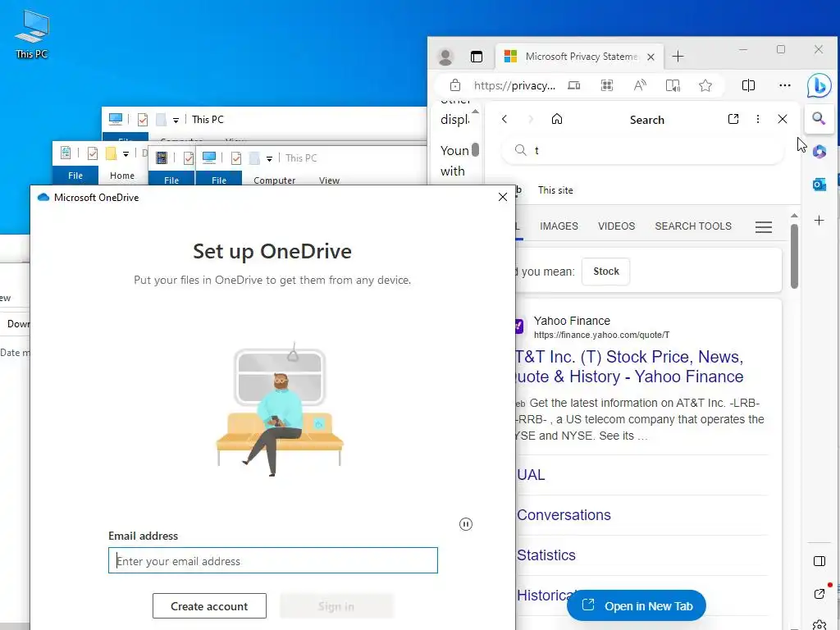Open Edge Settings and more ellipsis

[785, 85]
